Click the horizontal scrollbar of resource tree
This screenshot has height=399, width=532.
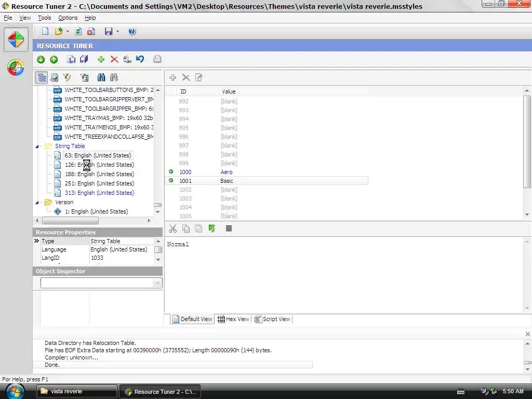[x=70, y=220]
